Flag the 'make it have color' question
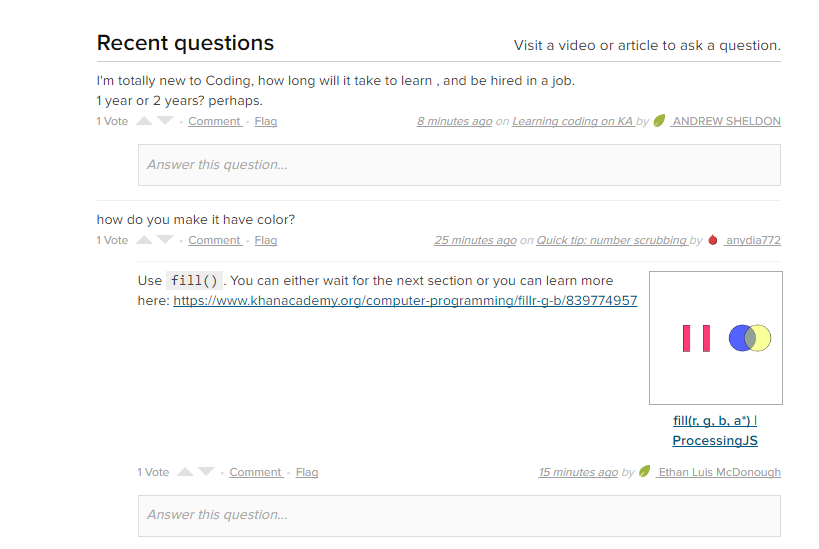Screen dimensions: 819x549 coord(266,240)
